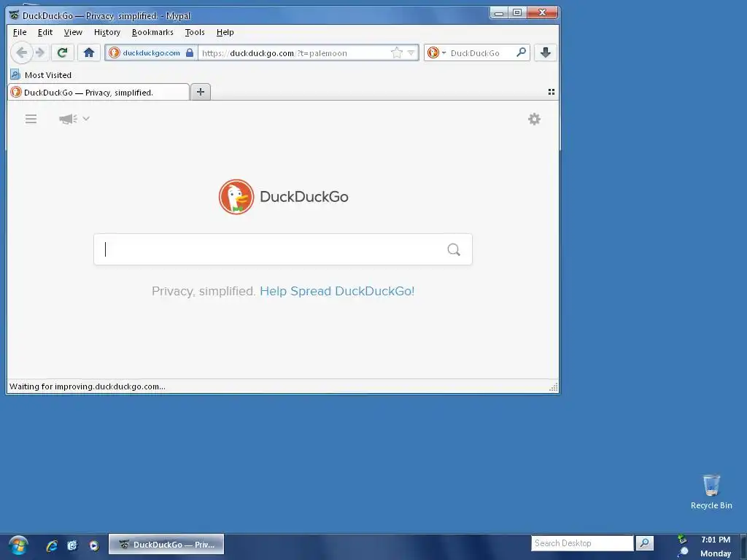Click the Mypal raccoon title bar icon
747x560 pixels.
[15, 15]
